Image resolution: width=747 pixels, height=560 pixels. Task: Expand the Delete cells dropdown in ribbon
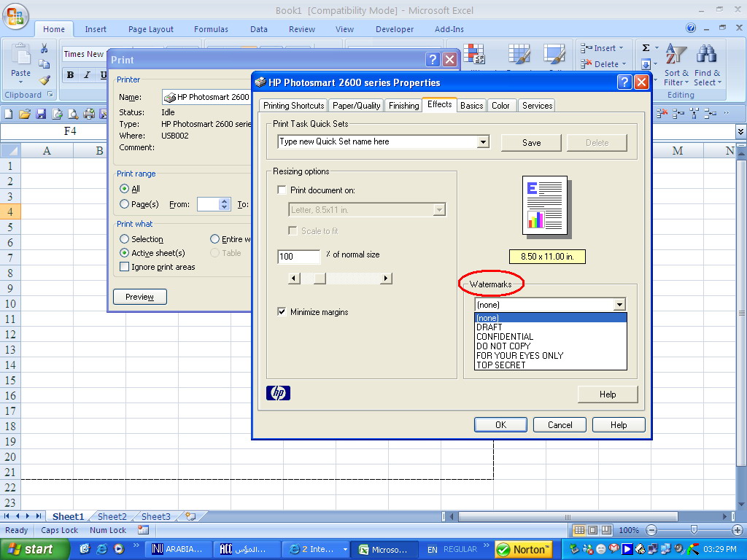[x=624, y=64]
